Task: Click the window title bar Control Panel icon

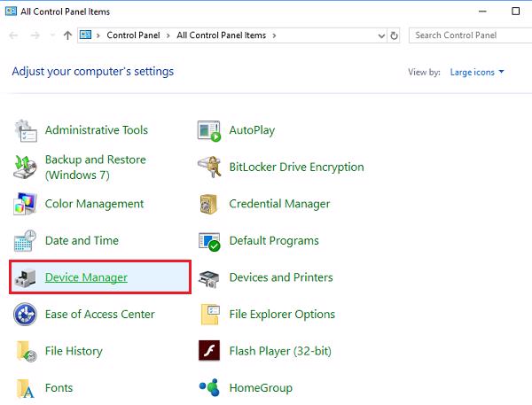Action: 11,12
